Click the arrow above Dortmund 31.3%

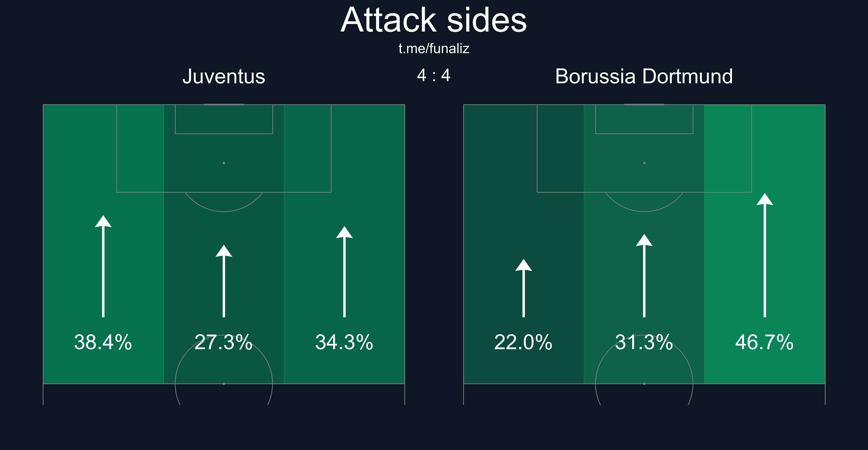coord(644,276)
